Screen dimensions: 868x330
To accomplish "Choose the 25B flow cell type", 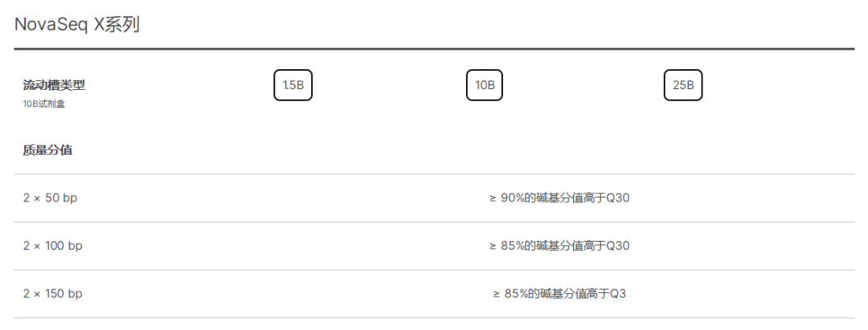I will [x=682, y=85].
